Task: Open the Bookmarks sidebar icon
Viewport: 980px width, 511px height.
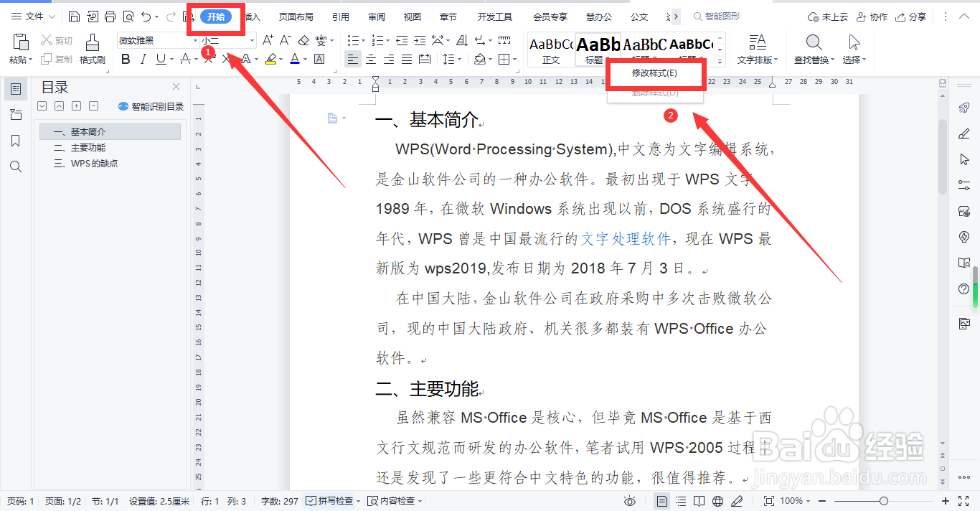Action: pyautogui.click(x=16, y=141)
